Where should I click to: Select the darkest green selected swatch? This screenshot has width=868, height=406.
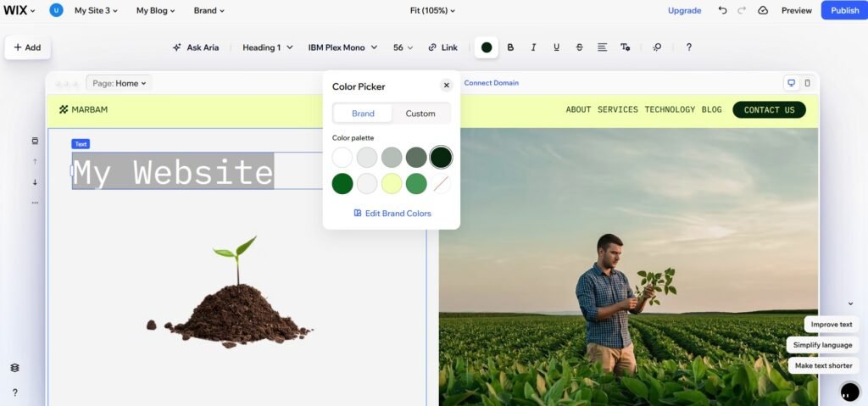click(x=441, y=158)
